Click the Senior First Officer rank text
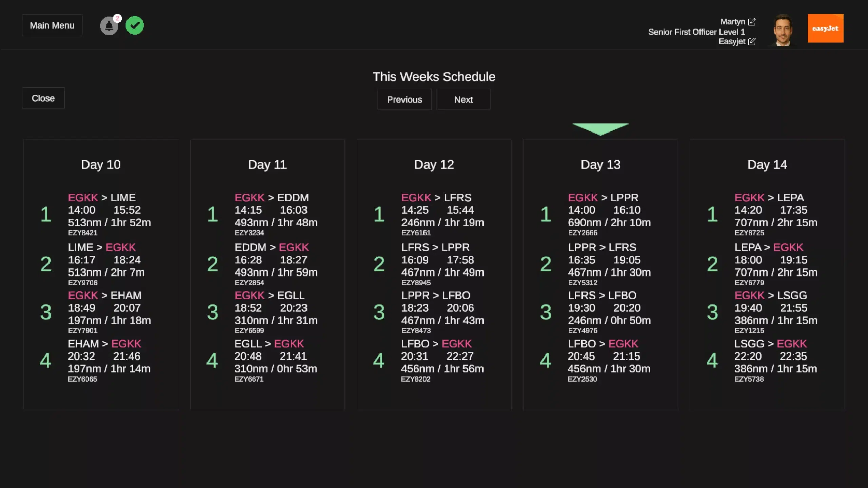868x488 pixels. (x=696, y=32)
